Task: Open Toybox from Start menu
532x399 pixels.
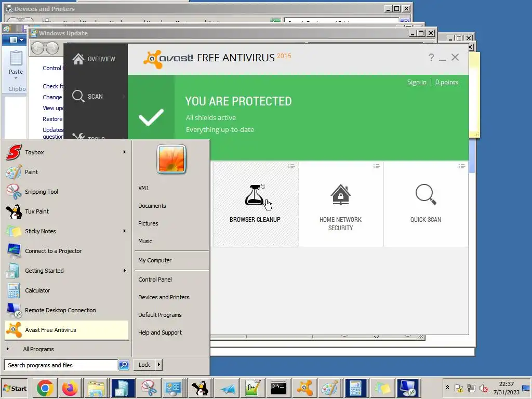Action: 67,152
